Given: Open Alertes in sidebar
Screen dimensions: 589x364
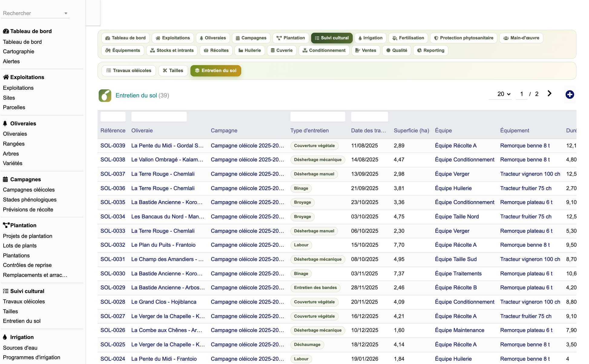Looking at the screenshot, I should coord(11,61).
